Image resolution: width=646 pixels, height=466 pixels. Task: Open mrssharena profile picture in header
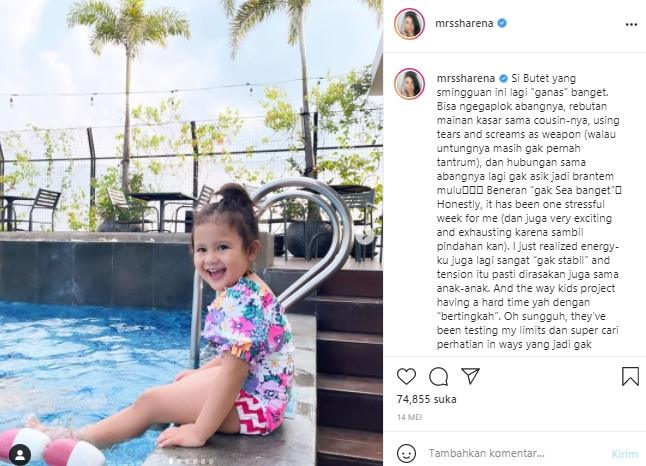tap(410, 23)
